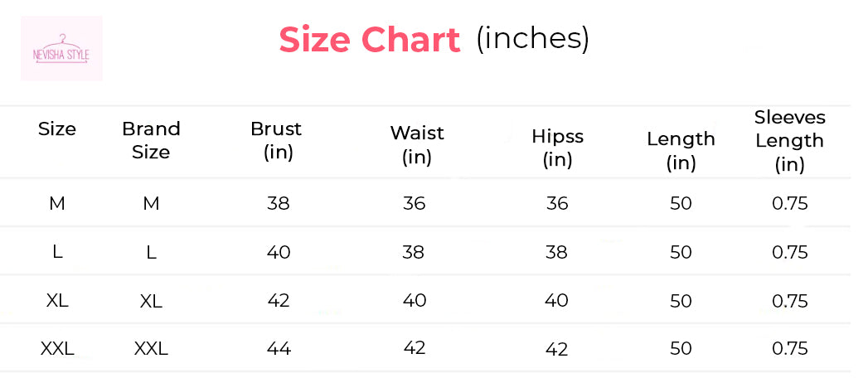Select the Length value 50 in the M row
Viewport: 868px width, 378px height.
[681, 203]
